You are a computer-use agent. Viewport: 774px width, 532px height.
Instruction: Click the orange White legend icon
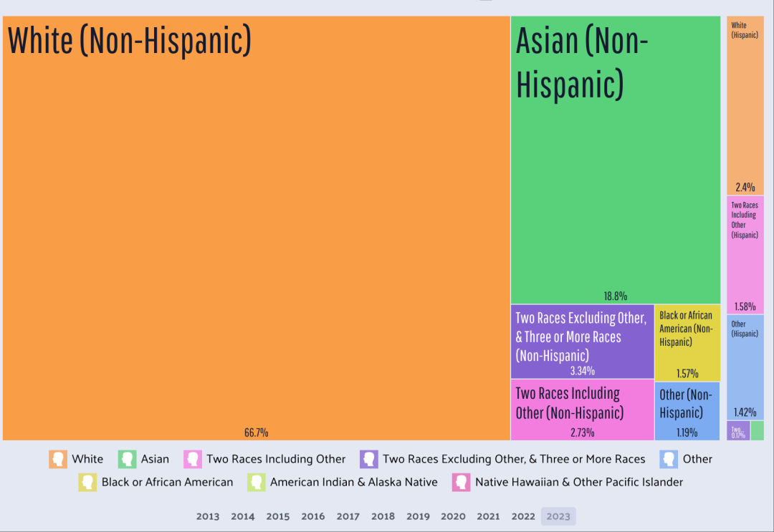(58, 459)
